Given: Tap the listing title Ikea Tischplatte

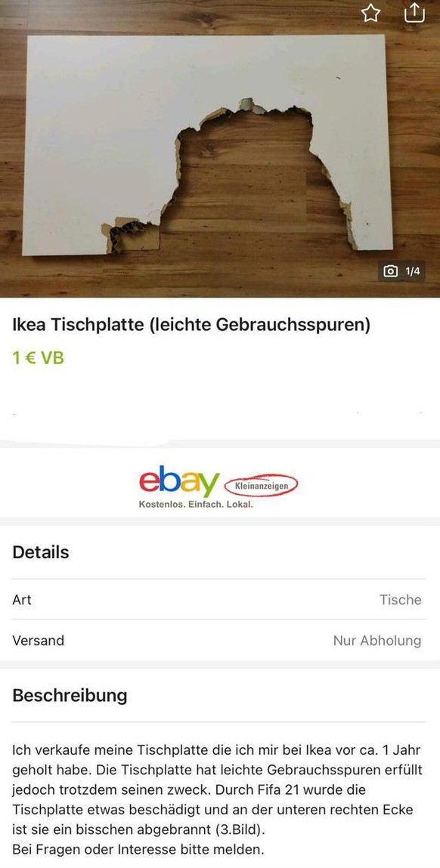Looking at the screenshot, I should click(191, 325).
